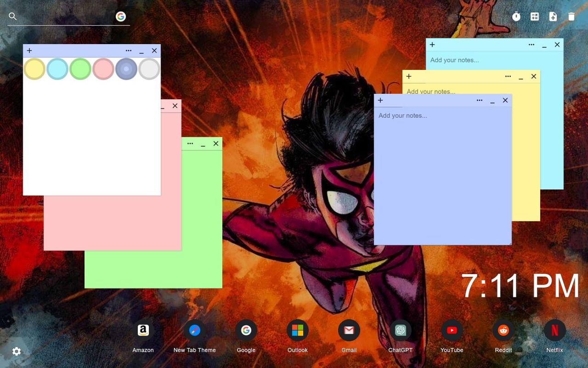Click the plus icon on the cyan note
This screenshot has width=588, height=368.
[432, 45]
